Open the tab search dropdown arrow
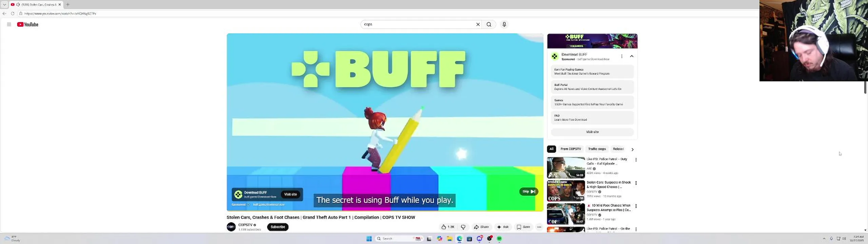This screenshot has height=244, width=868. (4, 4)
